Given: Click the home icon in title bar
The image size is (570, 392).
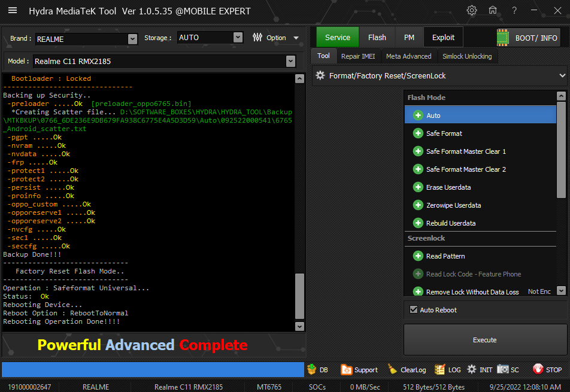Looking at the screenshot, I should 493,10.
